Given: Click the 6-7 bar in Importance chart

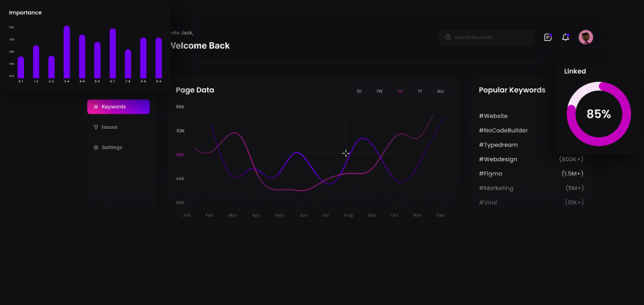Looking at the screenshot, I should click(x=112, y=53).
